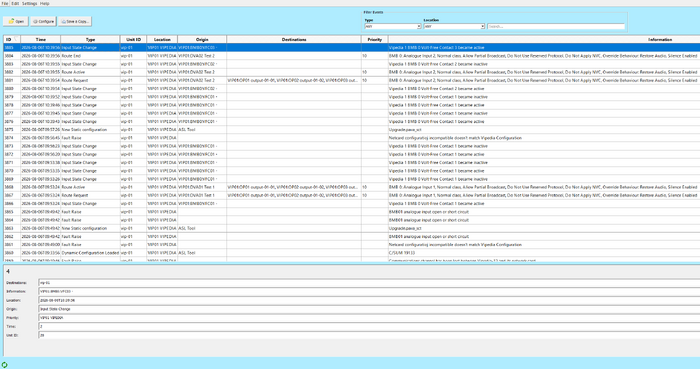Open the Configure gear dialog
This screenshot has width=700, height=369.
pyautogui.click(x=43, y=21)
